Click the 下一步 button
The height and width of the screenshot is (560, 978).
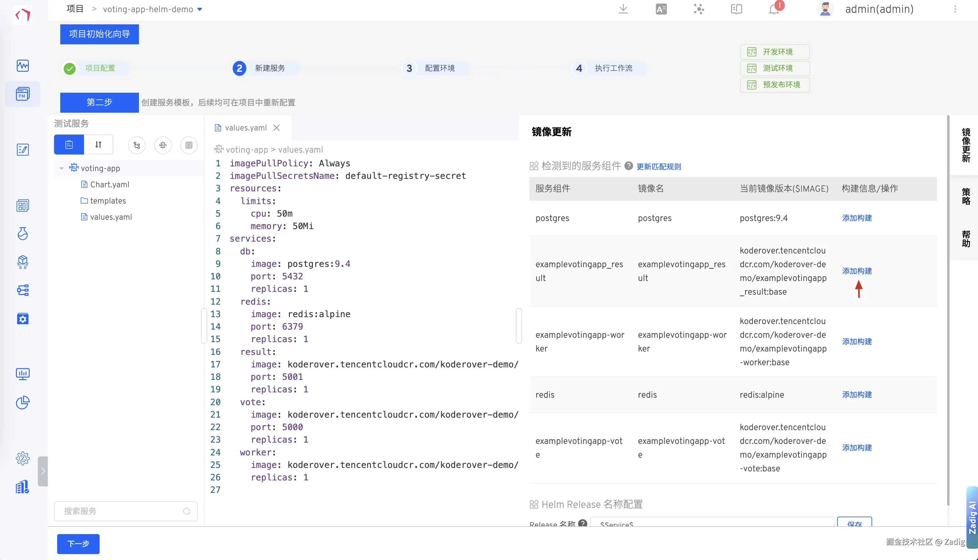pyautogui.click(x=78, y=543)
